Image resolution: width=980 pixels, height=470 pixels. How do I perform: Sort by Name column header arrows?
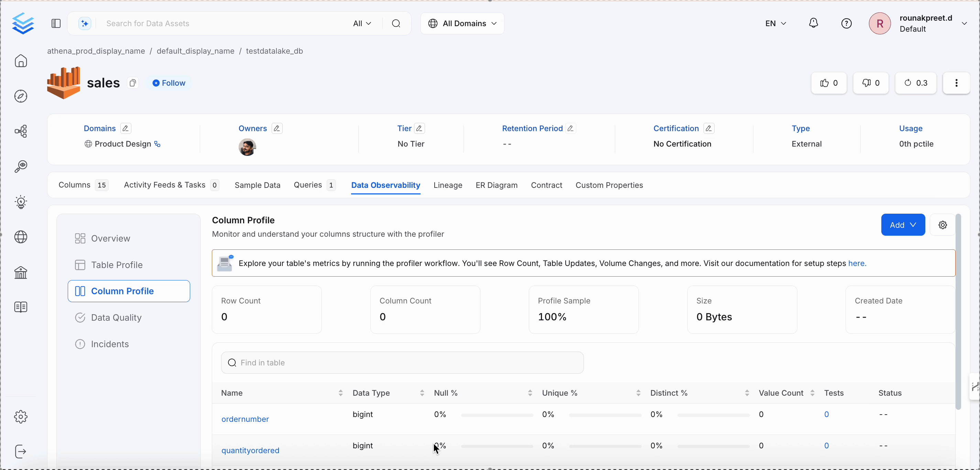click(340, 393)
